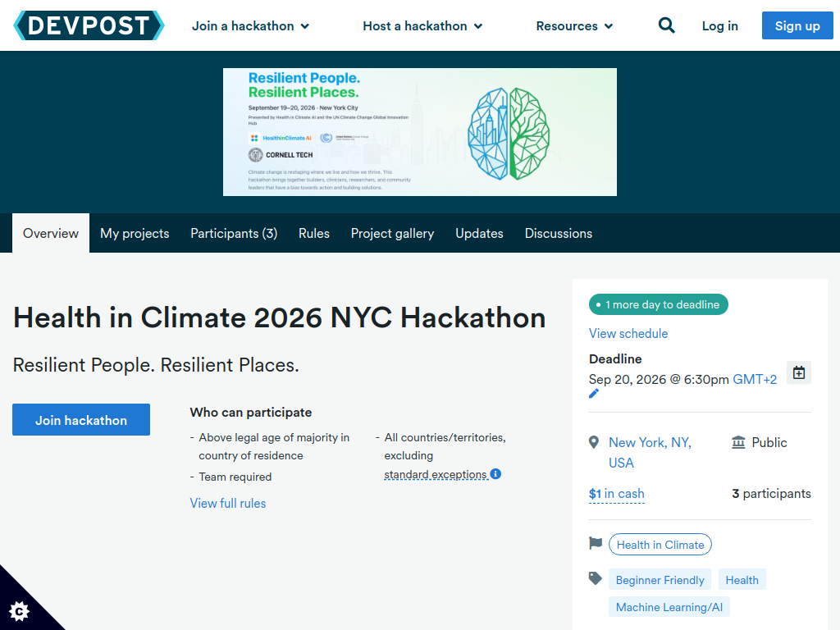Switch to the Participants (3) tab
The width and height of the screenshot is (840, 630).
click(234, 234)
